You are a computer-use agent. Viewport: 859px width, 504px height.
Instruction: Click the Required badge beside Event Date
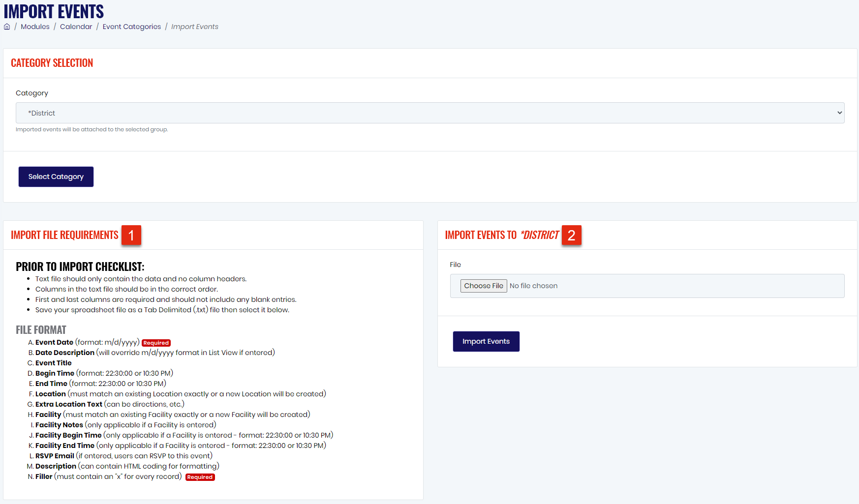tap(156, 343)
